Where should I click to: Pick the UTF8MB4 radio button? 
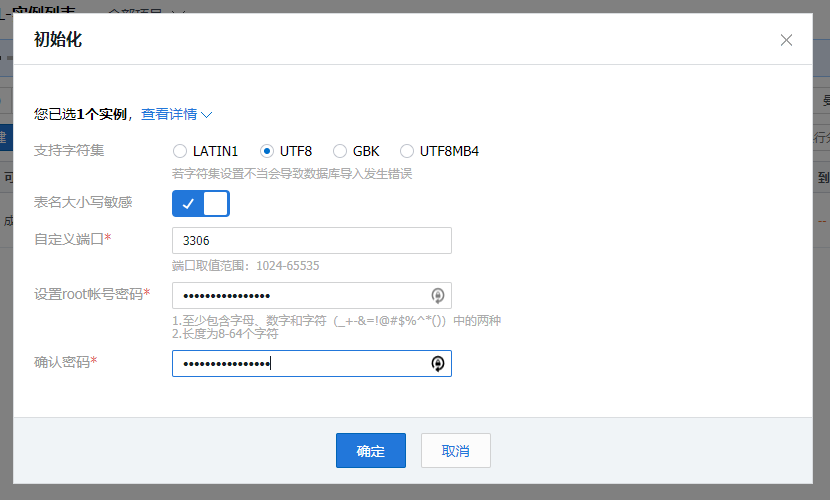coord(407,152)
